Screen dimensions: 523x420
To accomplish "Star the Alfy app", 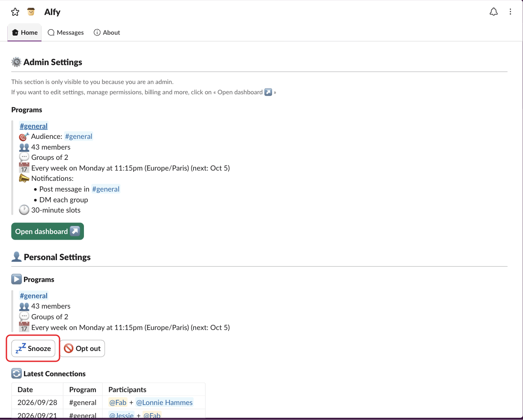I will [x=15, y=12].
